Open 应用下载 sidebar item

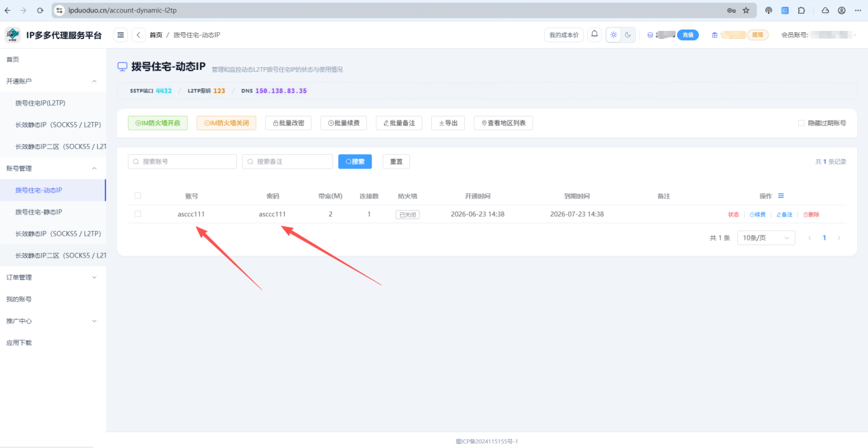[53, 343]
